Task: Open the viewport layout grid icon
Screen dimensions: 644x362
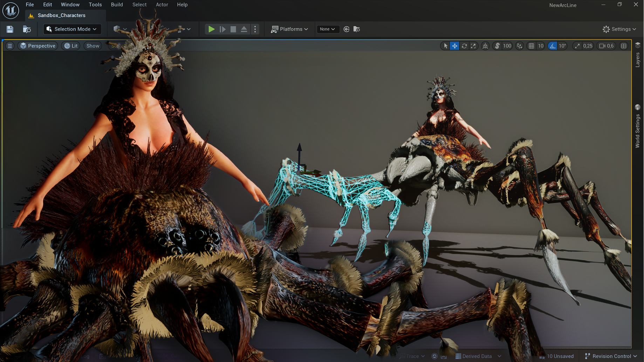Action: pos(624,46)
